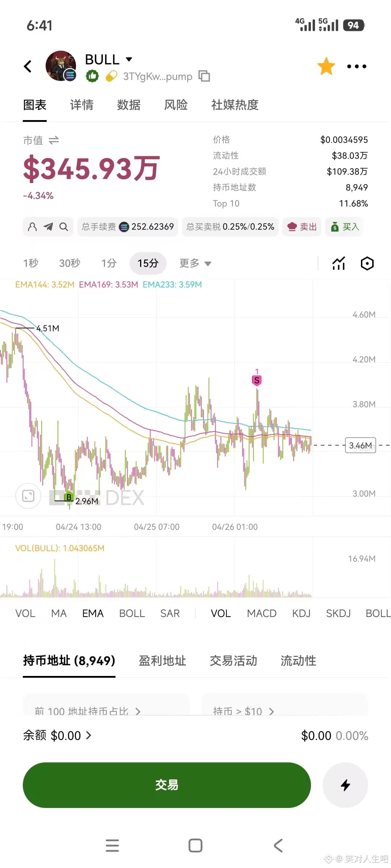Viewport: 391px width, 868px height.
Task: Tap the Android system back arrow
Action: 278,846
